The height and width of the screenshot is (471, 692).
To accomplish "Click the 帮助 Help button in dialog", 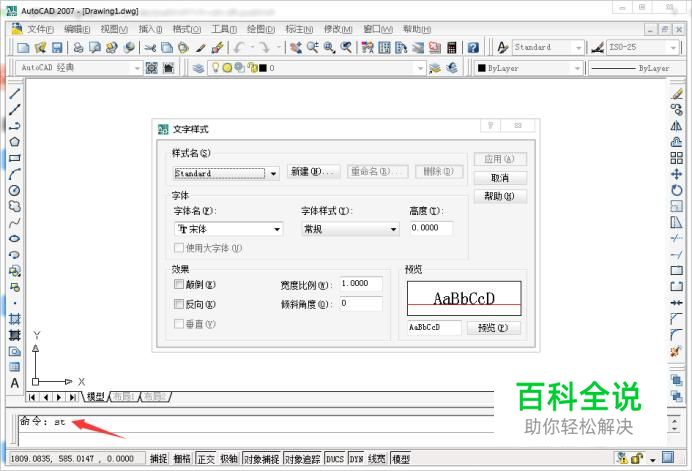I will 500,196.
